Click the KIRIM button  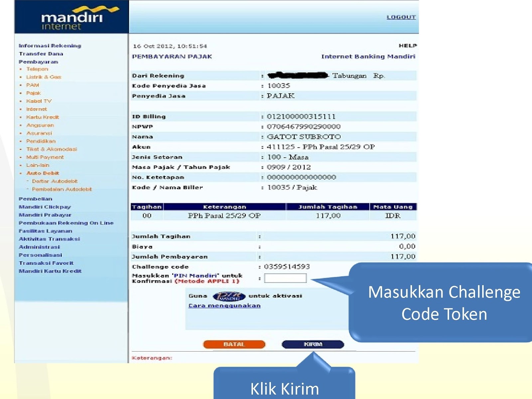(x=313, y=344)
